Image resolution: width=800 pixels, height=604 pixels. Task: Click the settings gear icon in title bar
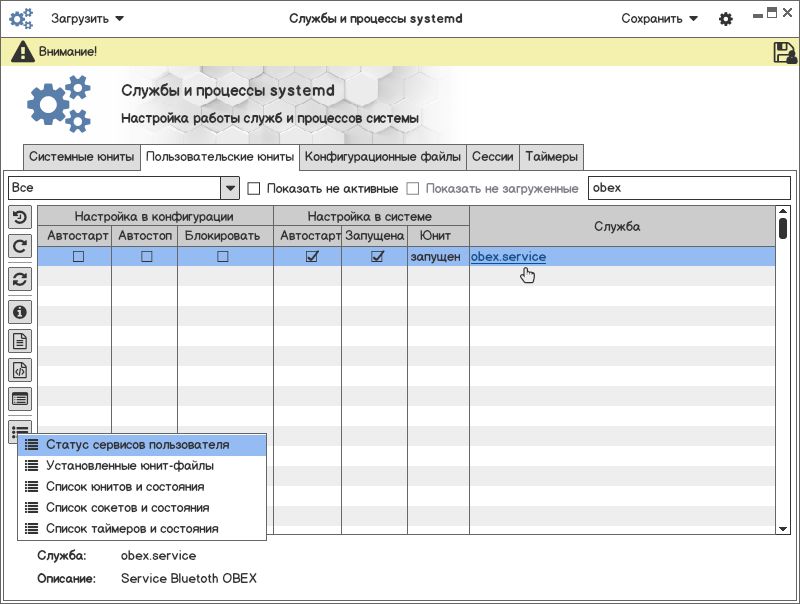(x=726, y=19)
